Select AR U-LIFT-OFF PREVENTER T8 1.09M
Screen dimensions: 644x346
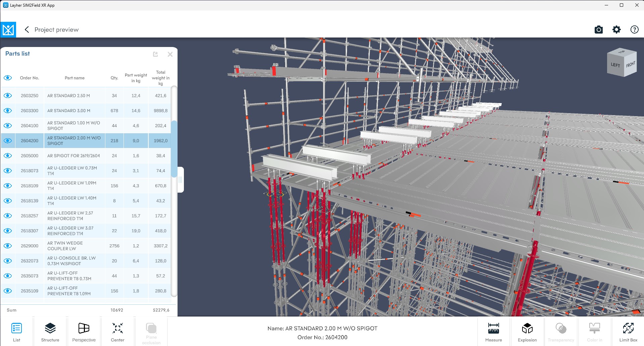[x=86, y=291]
